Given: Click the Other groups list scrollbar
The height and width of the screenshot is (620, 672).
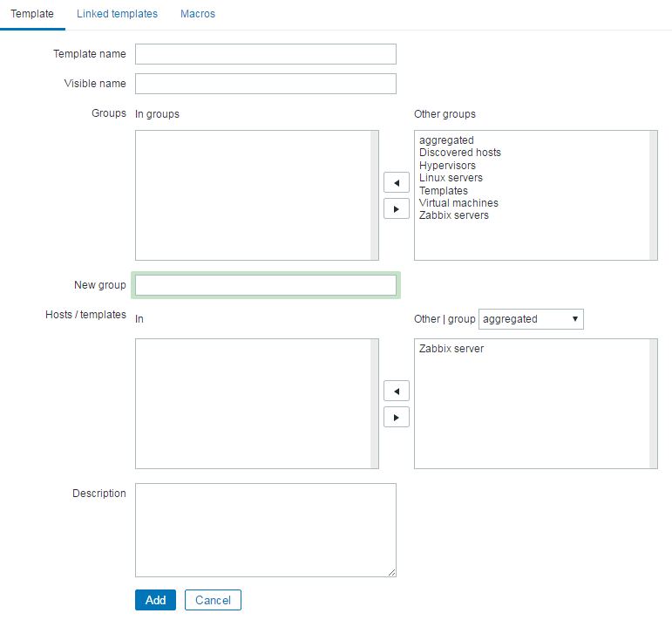Looking at the screenshot, I should pos(653,195).
